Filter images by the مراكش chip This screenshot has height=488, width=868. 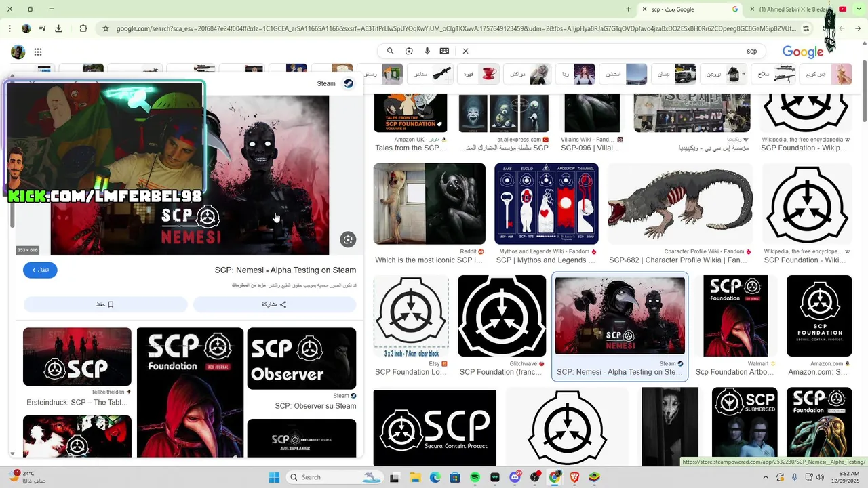528,74
